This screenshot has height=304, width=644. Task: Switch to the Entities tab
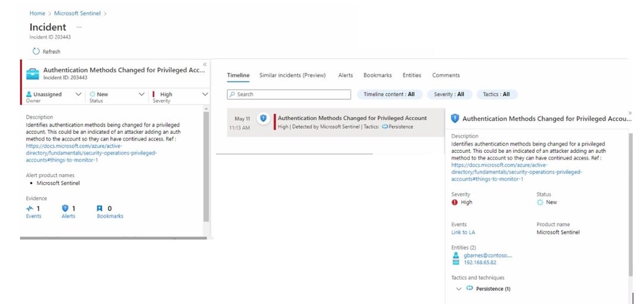(x=411, y=75)
